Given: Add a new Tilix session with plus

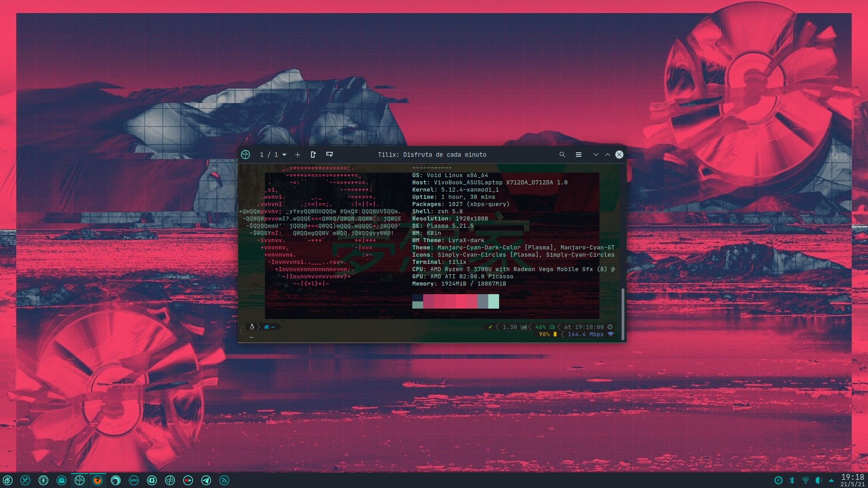Looking at the screenshot, I should pos(297,155).
